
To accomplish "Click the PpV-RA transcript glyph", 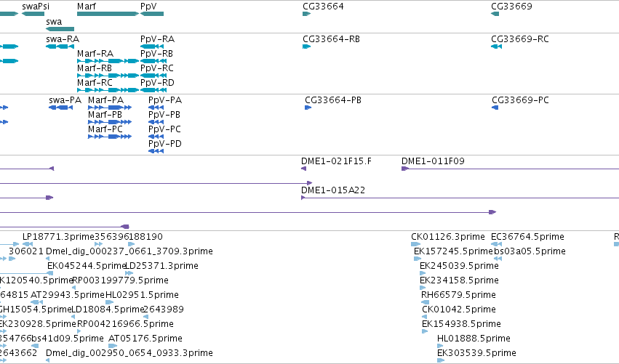I will 153,46.
